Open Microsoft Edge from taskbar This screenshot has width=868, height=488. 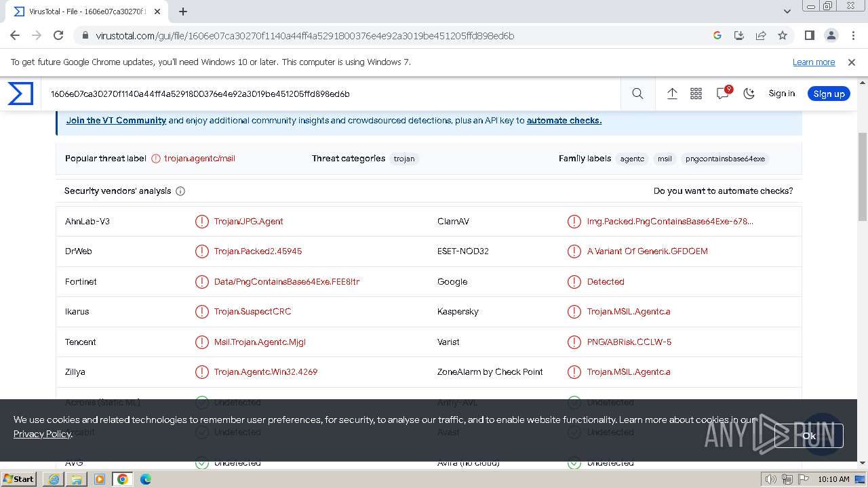pyautogui.click(x=146, y=479)
